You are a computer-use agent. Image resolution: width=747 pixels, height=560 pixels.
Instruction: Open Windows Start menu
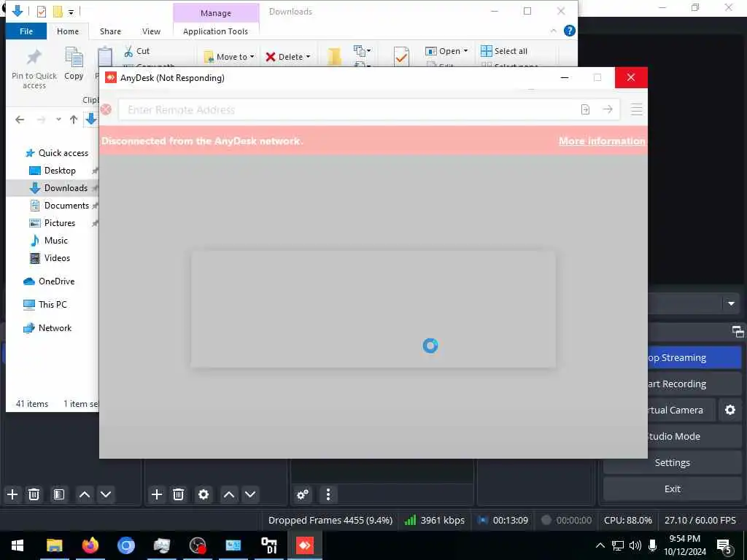tap(18, 545)
